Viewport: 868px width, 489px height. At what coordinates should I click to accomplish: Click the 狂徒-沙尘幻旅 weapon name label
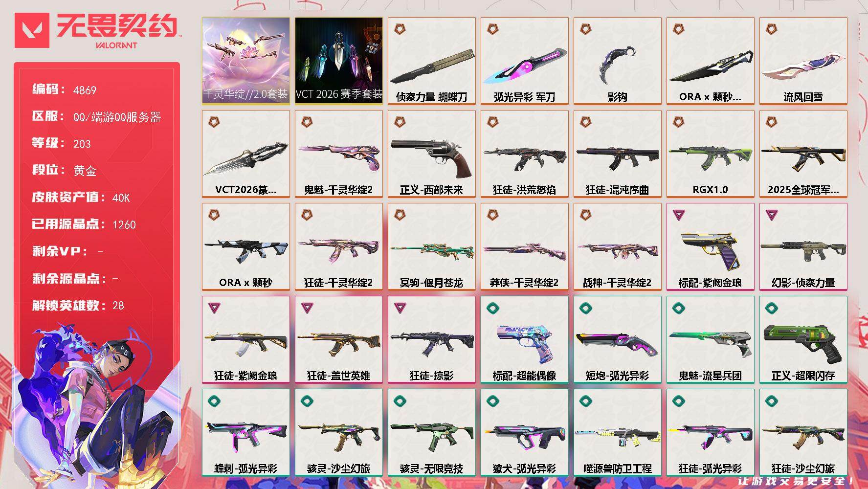803,468
